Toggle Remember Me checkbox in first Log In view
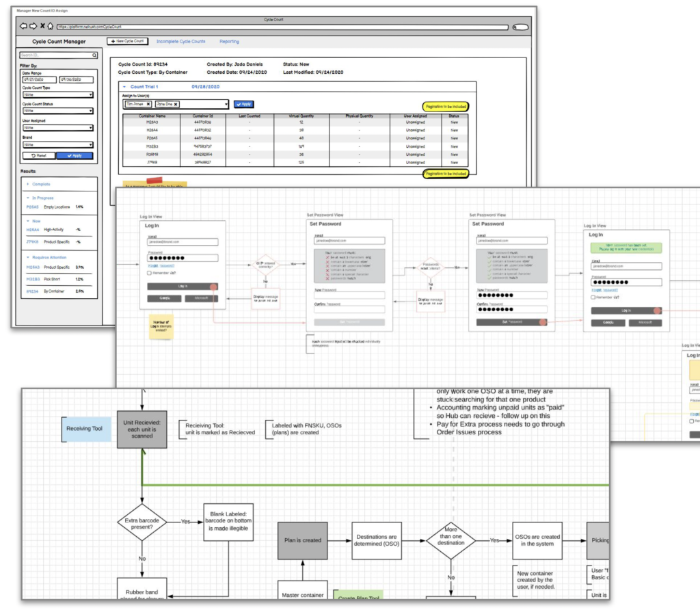This screenshot has width=700, height=610. [149, 273]
